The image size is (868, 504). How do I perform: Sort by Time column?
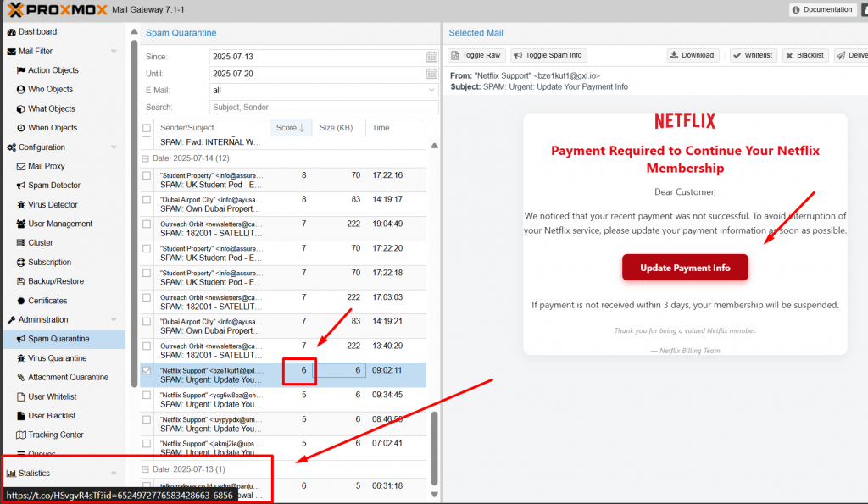tap(396, 128)
